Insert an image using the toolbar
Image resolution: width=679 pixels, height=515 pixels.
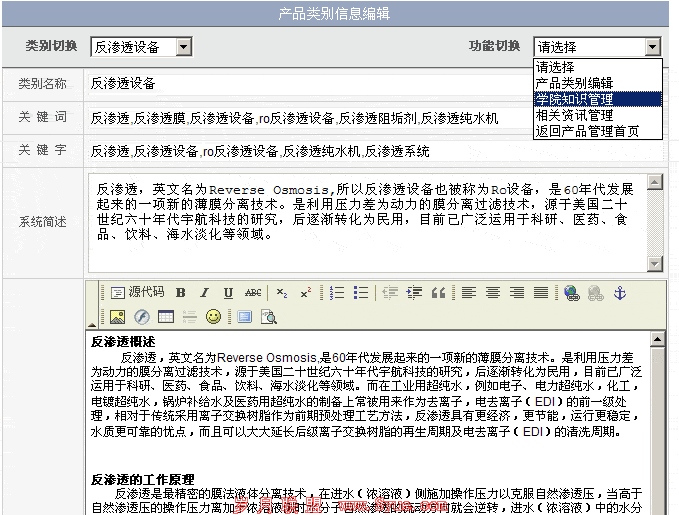point(117,317)
